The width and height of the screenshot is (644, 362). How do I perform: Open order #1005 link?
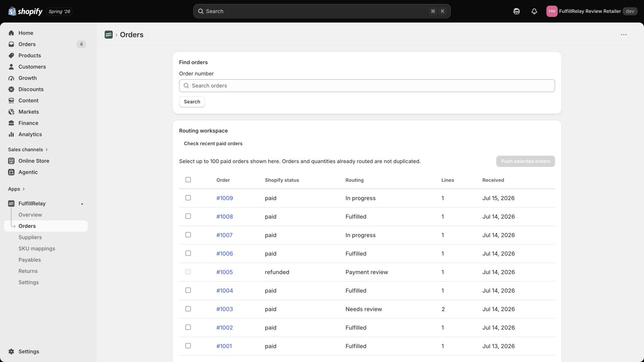[225, 272]
